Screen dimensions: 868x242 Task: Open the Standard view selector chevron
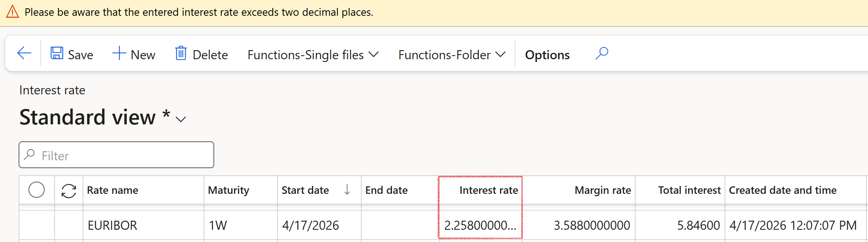[x=181, y=119]
